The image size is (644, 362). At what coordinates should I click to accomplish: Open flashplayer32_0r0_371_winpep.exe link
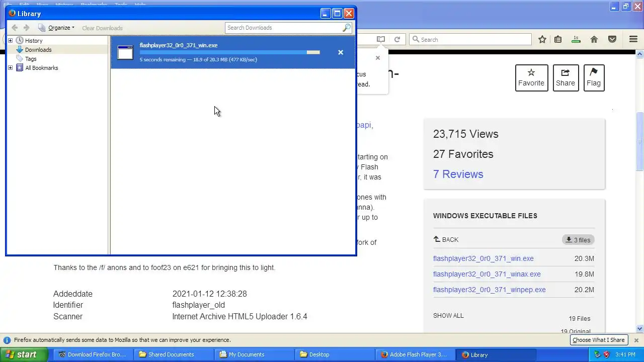coord(490,290)
